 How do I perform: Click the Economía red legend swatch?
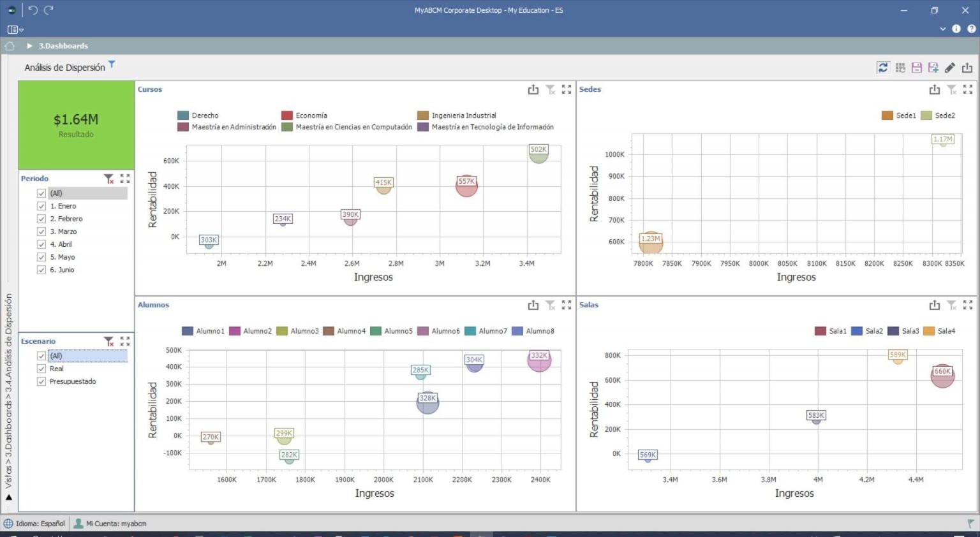(287, 115)
